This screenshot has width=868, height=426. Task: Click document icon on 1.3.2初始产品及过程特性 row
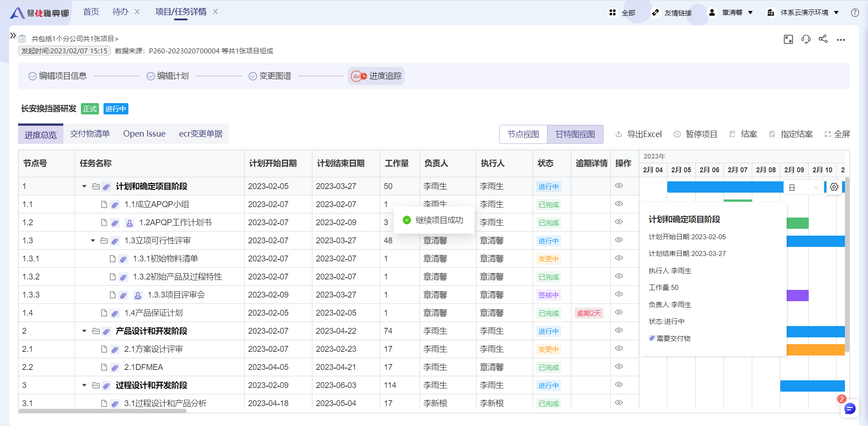[113, 277]
